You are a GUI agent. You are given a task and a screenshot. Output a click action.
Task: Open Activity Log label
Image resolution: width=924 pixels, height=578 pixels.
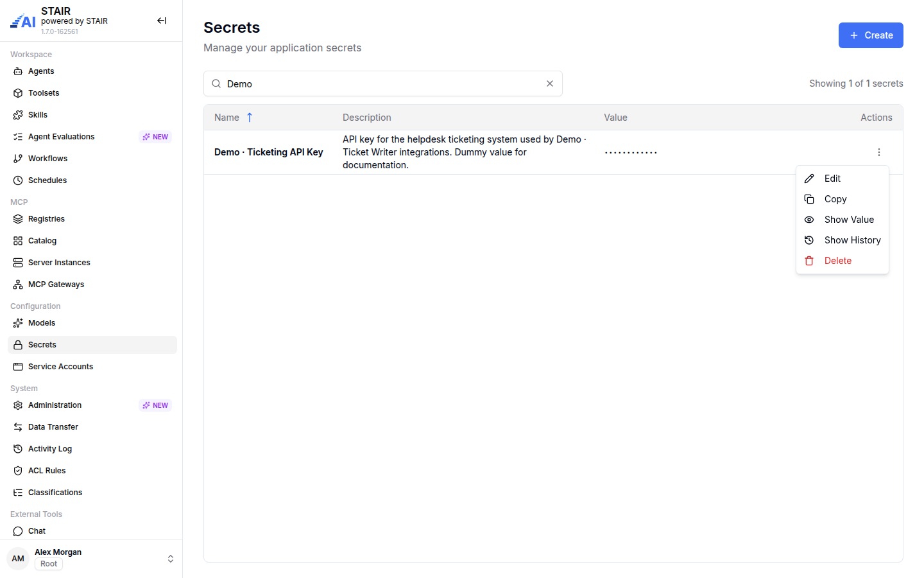coord(50,449)
